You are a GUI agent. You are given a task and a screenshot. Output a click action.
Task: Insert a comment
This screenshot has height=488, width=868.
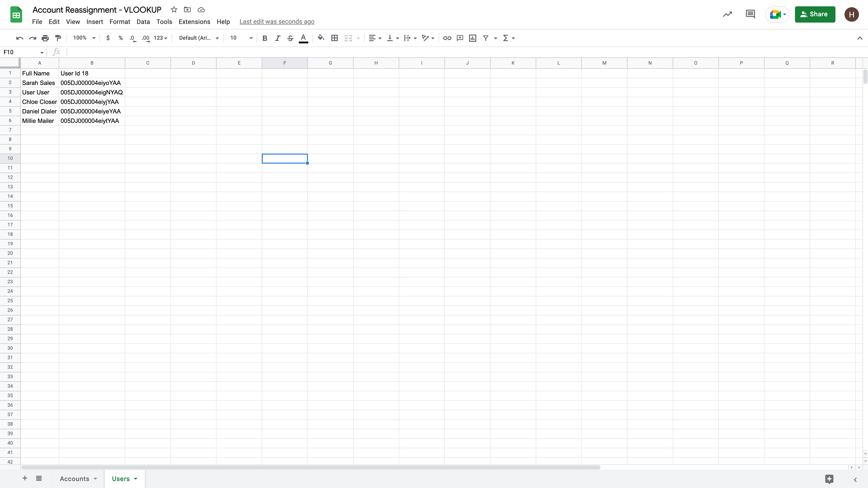(x=460, y=38)
